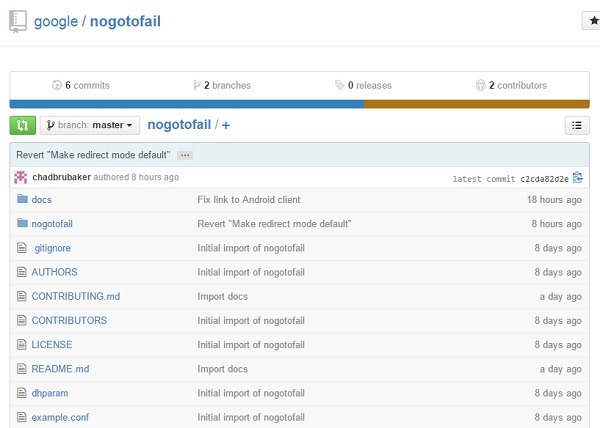
Task: Open the AUTHORS file
Action: tap(54, 272)
